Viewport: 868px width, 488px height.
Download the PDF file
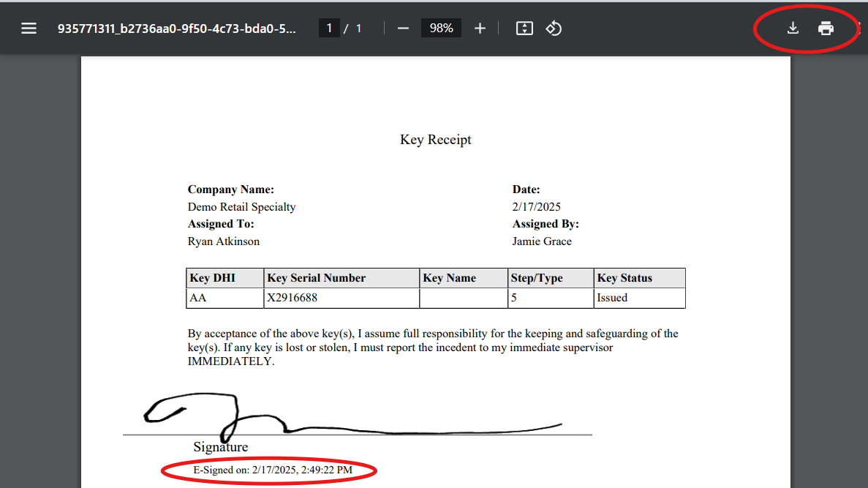point(793,29)
